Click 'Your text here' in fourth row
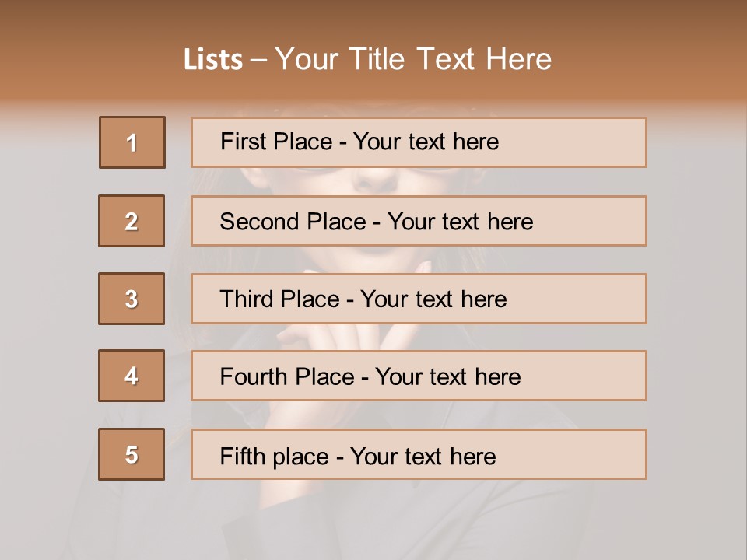This screenshot has height=560, width=747. coord(447,377)
